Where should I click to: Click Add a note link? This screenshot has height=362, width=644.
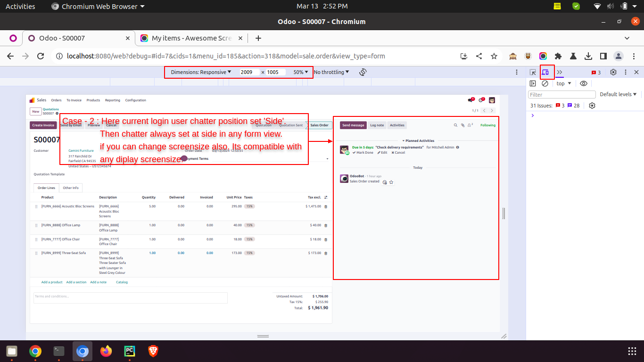[98, 282]
